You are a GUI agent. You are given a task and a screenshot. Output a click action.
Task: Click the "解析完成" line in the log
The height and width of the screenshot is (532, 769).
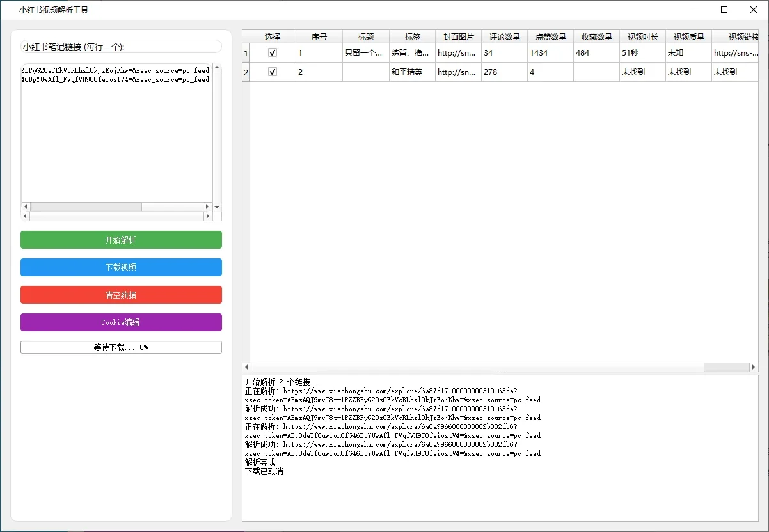pos(260,462)
